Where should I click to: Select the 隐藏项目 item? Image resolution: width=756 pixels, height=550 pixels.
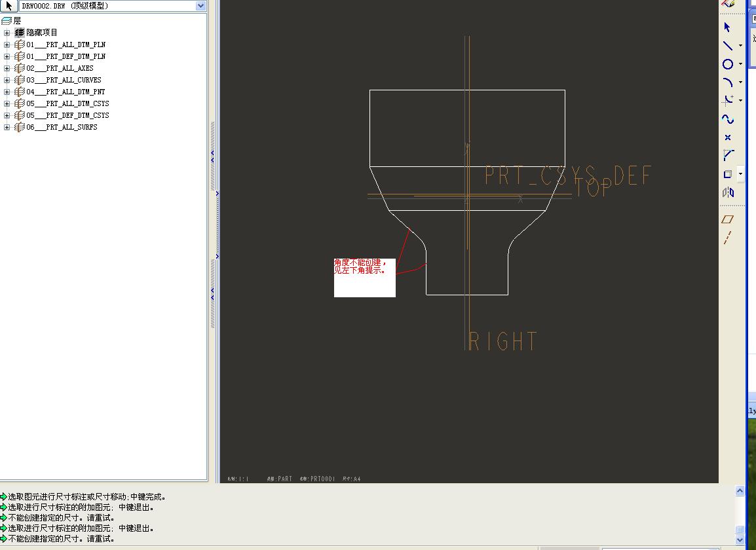pyautogui.click(x=41, y=33)
